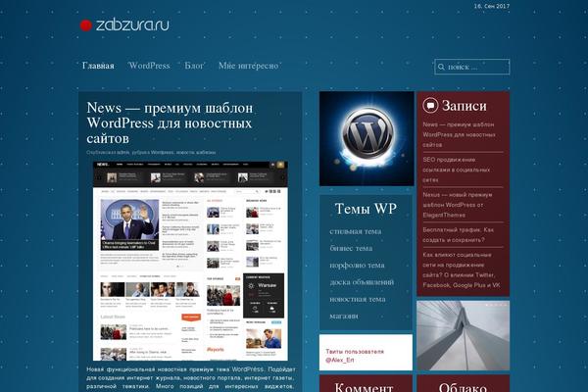Open recent post News — премиум шаблон
This screenshot has width=588, height=392.
(459, 134)
